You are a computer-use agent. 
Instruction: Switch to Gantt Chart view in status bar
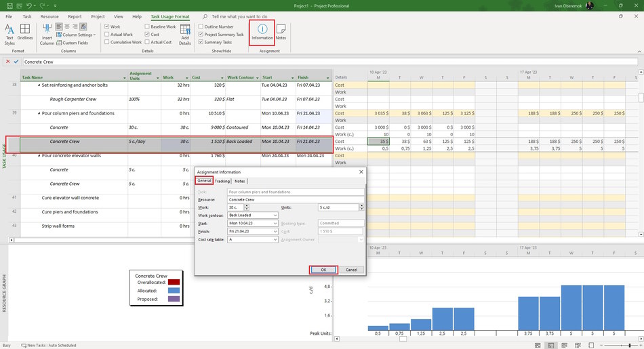point(538,346)
